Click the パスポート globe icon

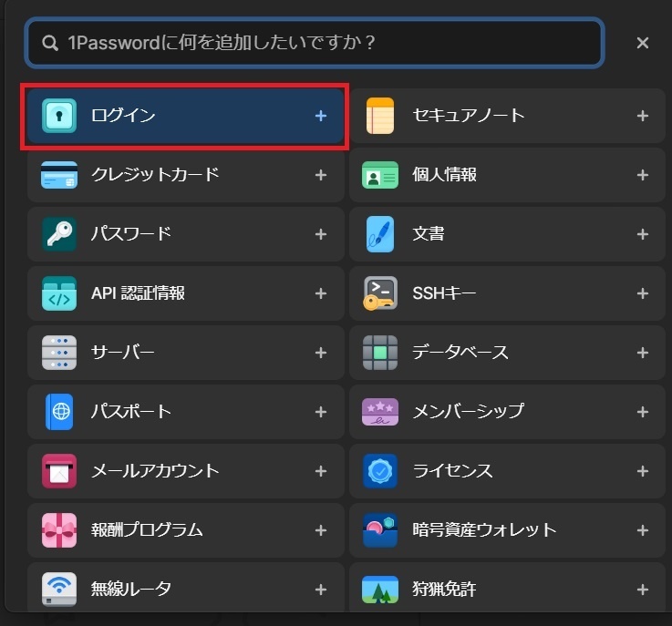[x=59, y=412]
